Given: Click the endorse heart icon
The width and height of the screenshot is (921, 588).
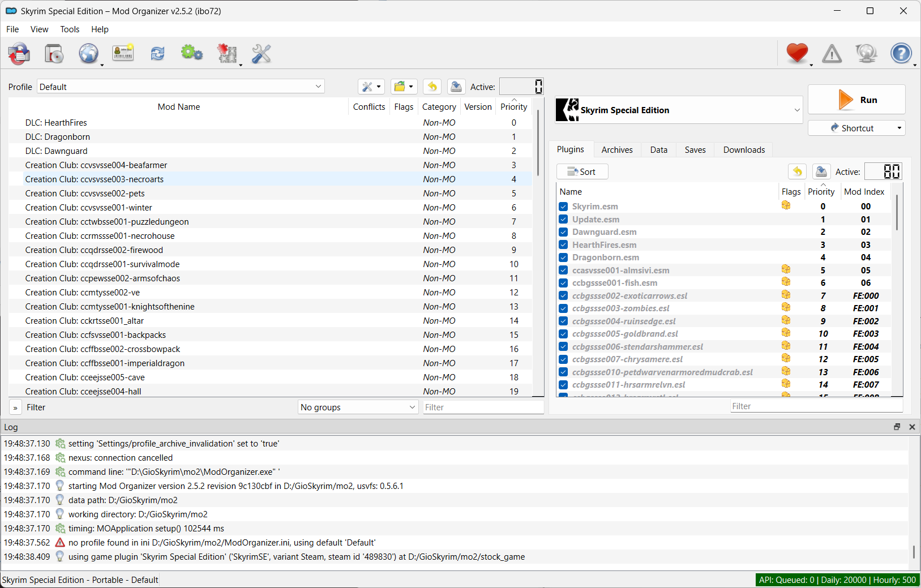Looking at the screenshot, I should [797, 53].
